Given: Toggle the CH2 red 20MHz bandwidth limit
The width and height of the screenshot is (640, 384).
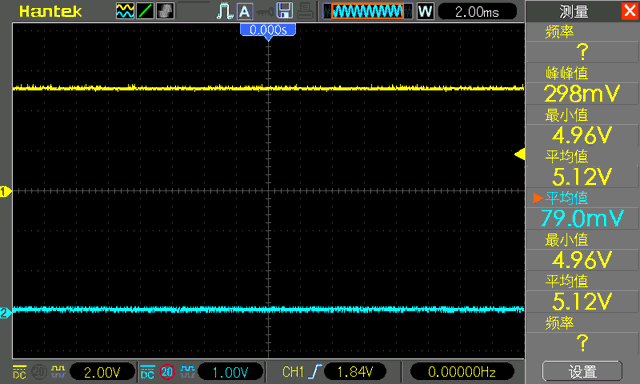Looking at the screenshot, I should pos(167,372).
